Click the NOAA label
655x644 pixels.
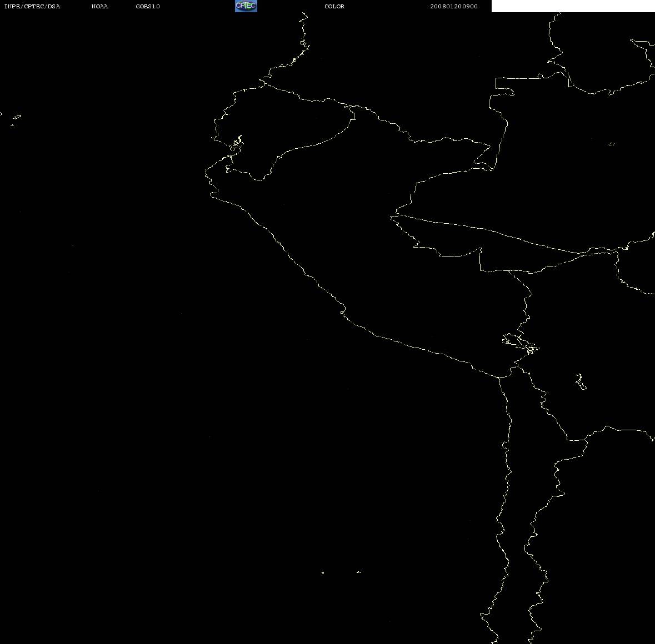click(x=99, y=6)
